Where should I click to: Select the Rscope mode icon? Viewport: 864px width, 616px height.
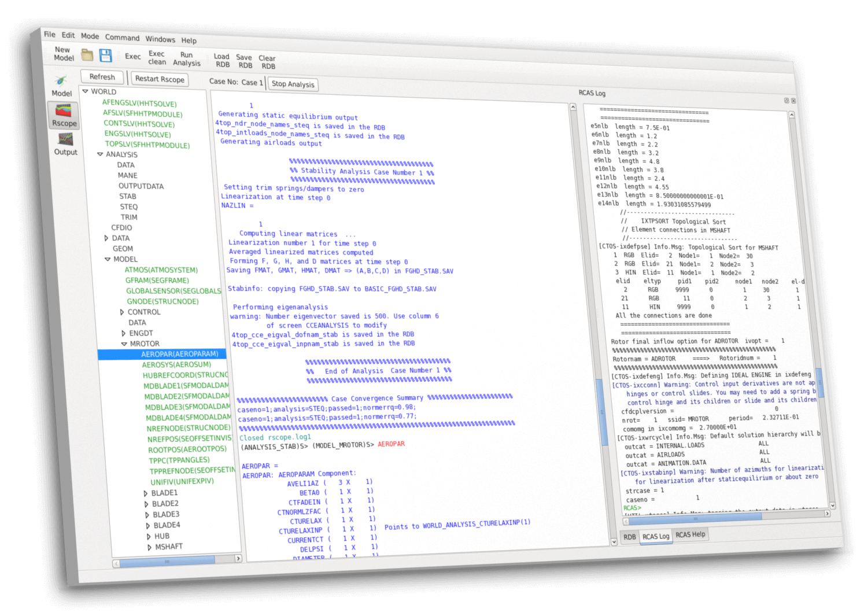tap(64, 115)
